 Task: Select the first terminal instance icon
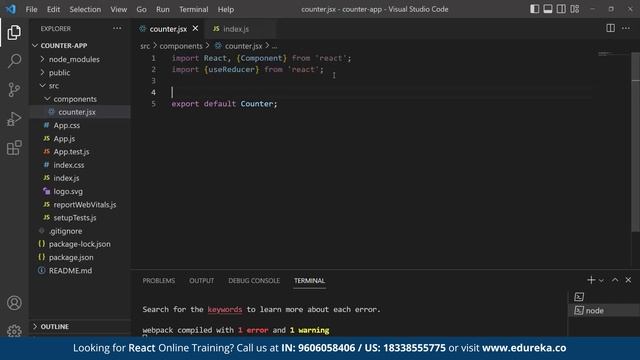pos(579,297)
